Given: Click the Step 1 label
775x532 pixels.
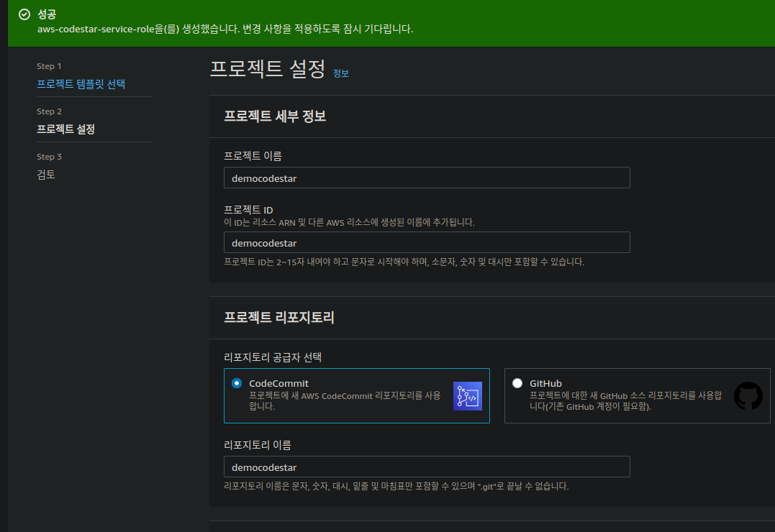Looking at the screenshot, I should pos(49,66).
